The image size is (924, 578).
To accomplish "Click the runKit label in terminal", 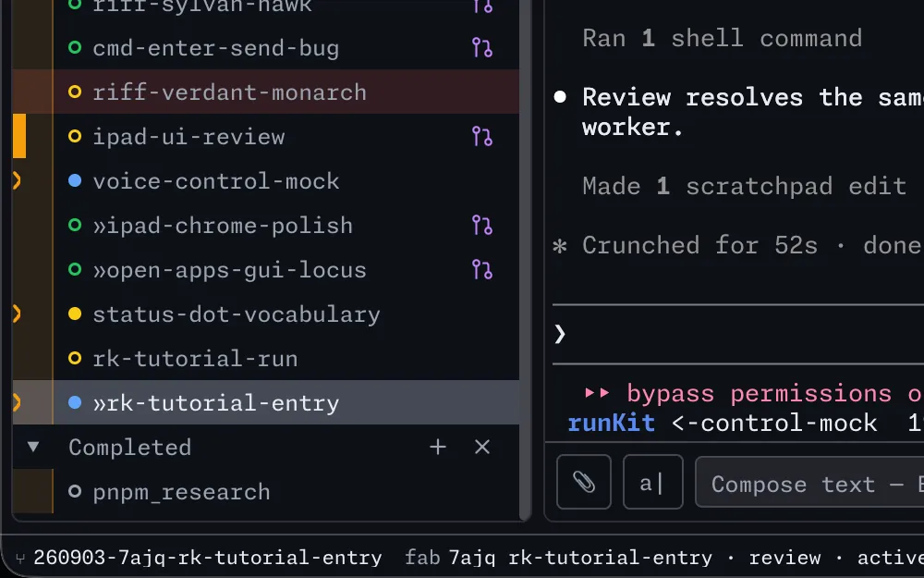I will coord(611,423).
